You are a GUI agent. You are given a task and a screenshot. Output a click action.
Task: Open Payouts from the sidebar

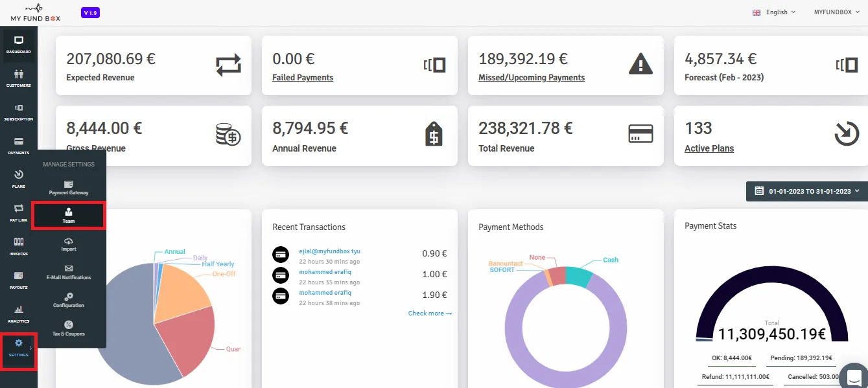point(18,280)
